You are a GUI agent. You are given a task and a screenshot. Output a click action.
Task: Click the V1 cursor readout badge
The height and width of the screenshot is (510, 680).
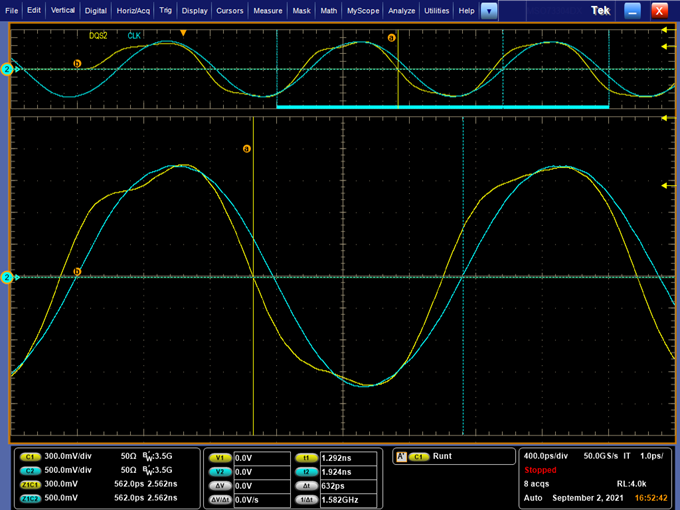pos(221,457)
